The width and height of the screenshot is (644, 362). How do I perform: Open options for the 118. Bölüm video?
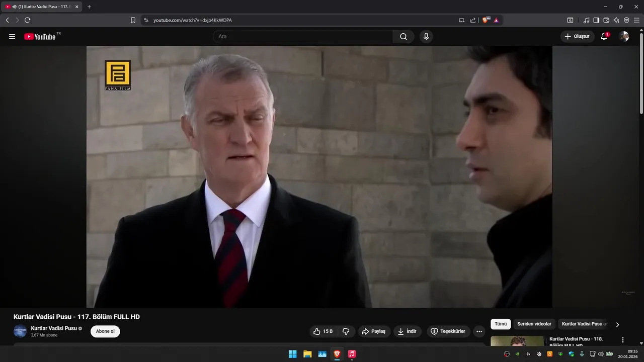coord(623,340)
